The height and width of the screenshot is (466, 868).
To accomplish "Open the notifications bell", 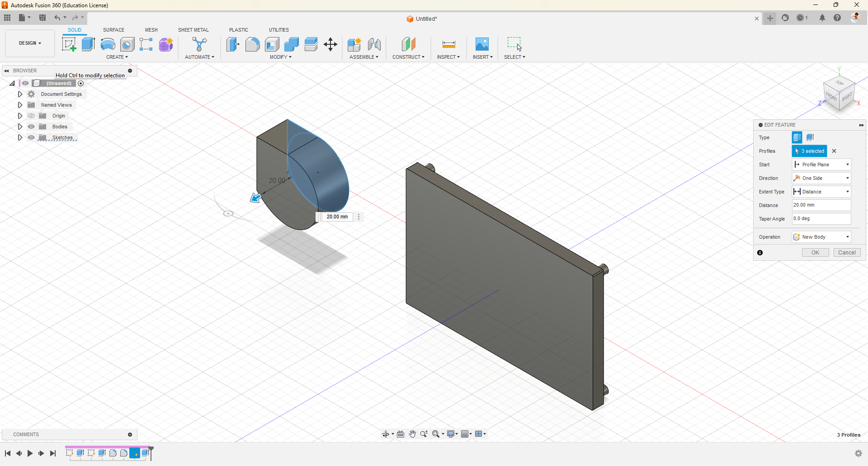I will tap(822, 18).
